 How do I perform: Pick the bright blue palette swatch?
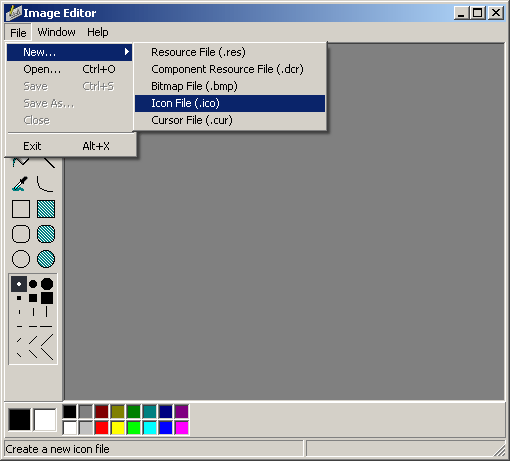tap(166, 428)
